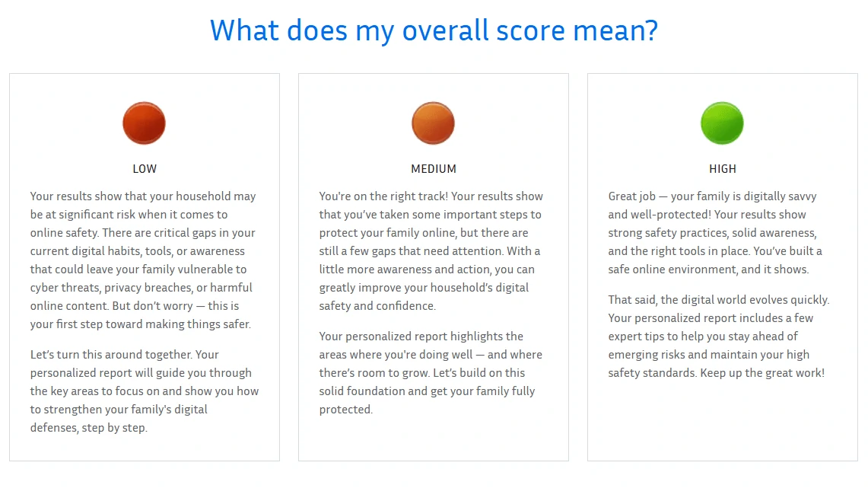Select the LOW score label
This screenshot has width=868, height=488.
(145, 169)
